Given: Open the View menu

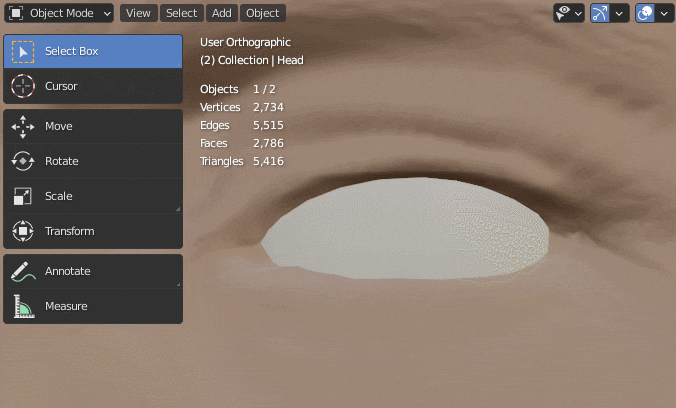Looking at the screenshot, I should pos(138,13).
